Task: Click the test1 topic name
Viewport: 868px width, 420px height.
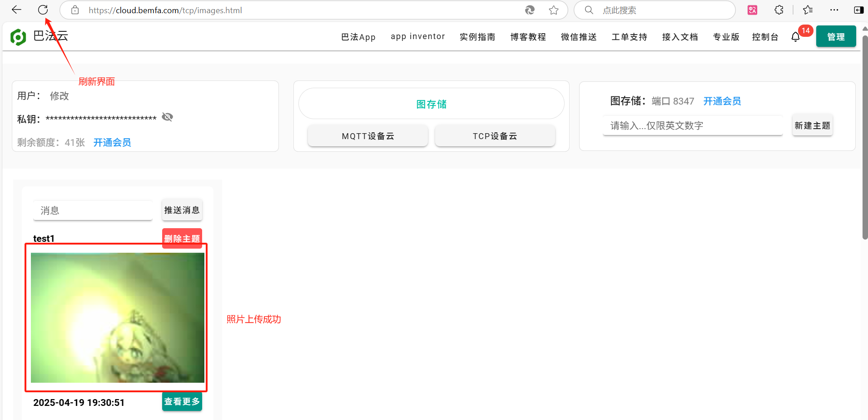Action: pyautogui.click(x=44, y=239)
